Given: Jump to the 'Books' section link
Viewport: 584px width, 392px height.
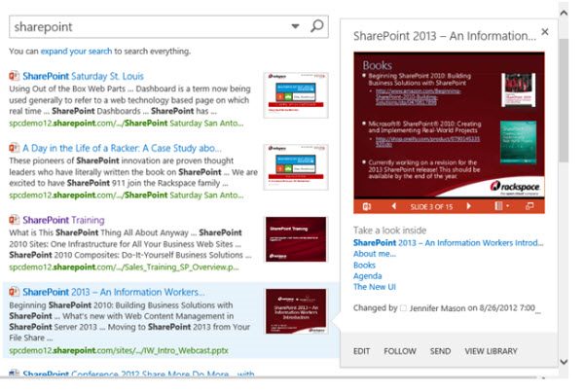Looking at the screenshot, I should click(364, 265).
